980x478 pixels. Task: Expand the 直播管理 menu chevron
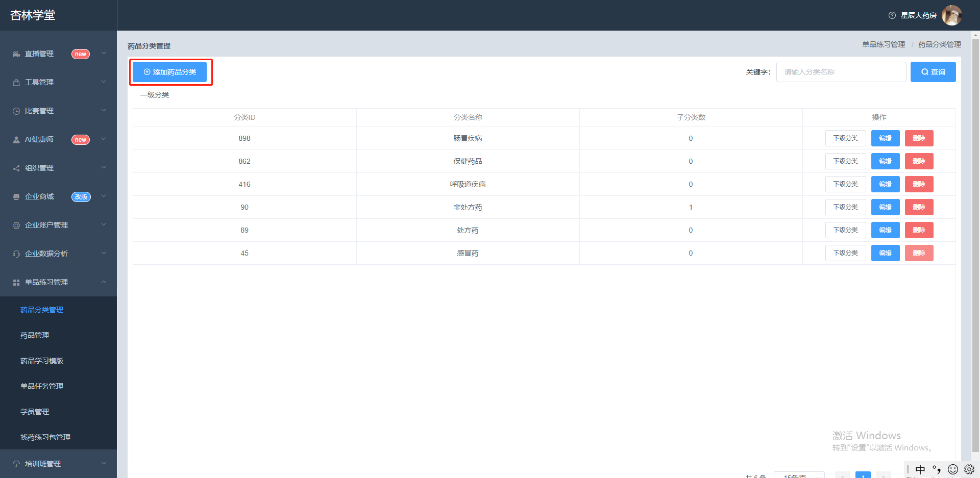(104, 53)
